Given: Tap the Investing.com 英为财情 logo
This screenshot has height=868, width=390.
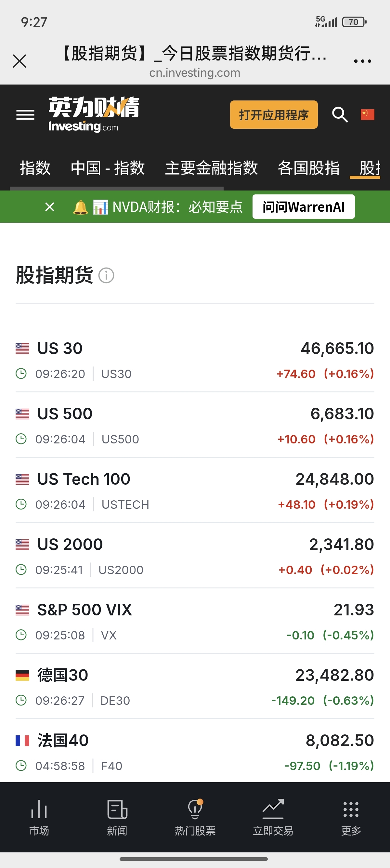Looking at the screenshot, I should (x=93, y=114).
